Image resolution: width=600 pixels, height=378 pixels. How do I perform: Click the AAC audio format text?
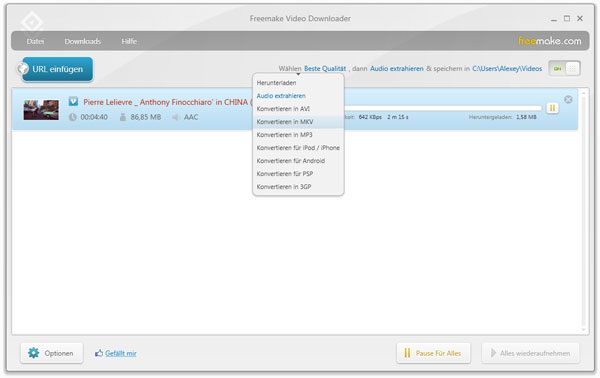click(191, 117)
